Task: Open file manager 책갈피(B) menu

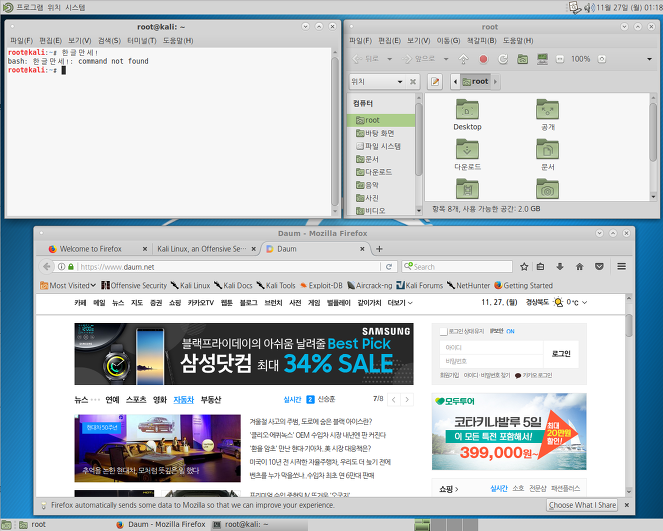Action: (481, 41)
